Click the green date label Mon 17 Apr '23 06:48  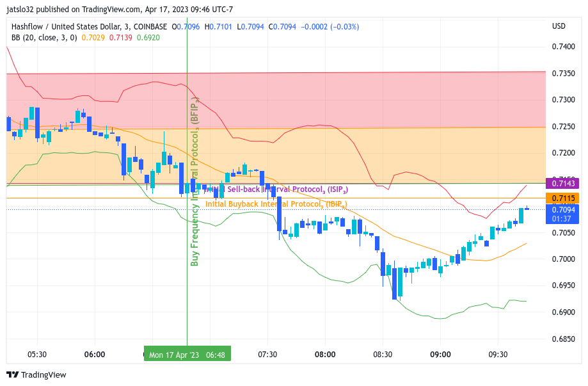coord(187,355)
